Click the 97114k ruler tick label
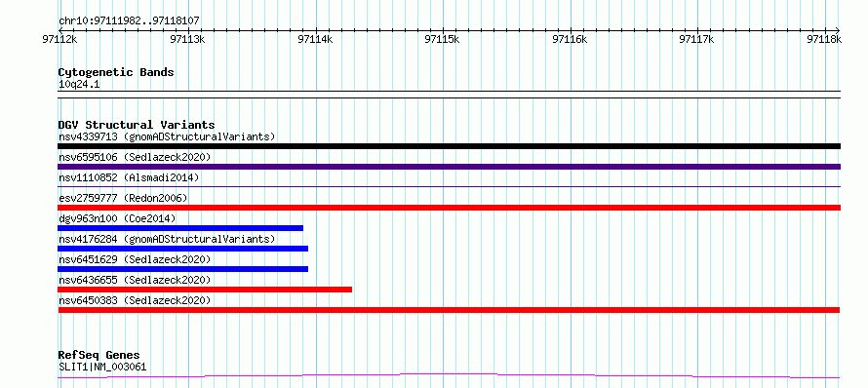 [x=315, y=39]
